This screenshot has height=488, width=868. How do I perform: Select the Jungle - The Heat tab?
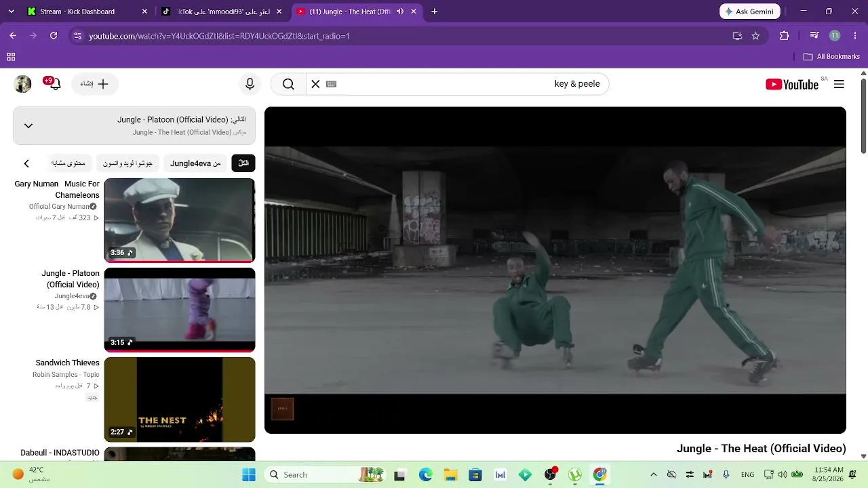[x=357, y=12]
